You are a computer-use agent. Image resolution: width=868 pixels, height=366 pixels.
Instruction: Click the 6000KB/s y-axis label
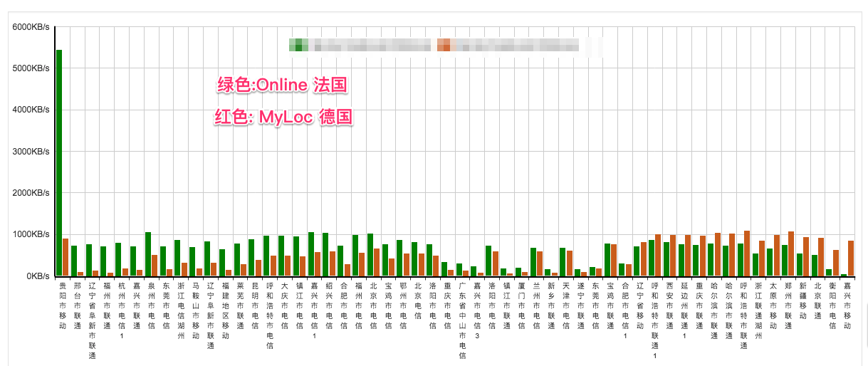tap(30, 27)
